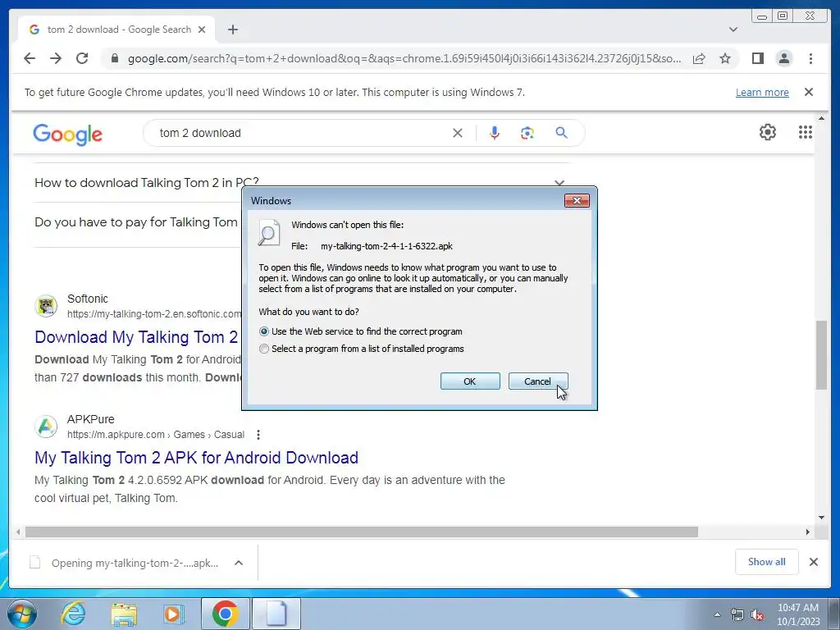Open Chrome's three-dot menu

pos(810,58)
